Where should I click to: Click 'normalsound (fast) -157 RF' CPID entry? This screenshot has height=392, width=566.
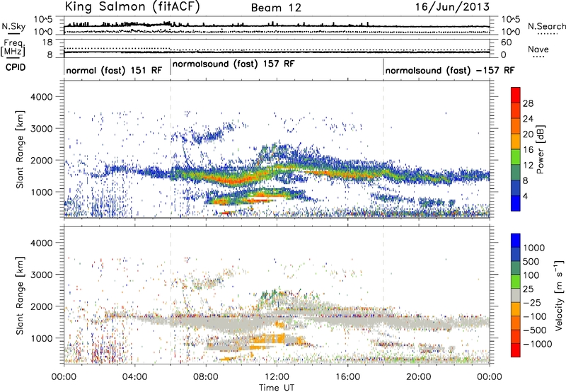point(450,70)
